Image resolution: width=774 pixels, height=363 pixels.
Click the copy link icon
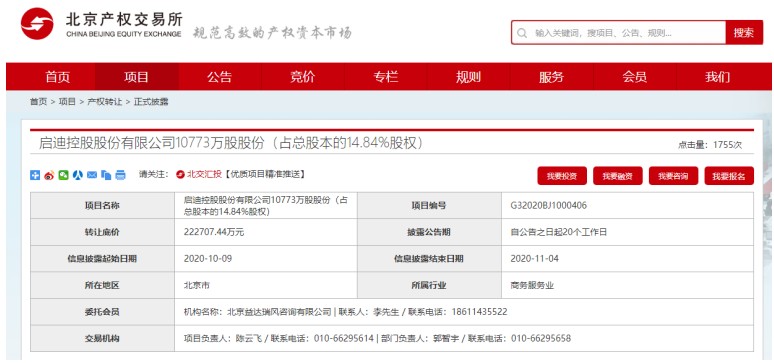tap(106, 175)
